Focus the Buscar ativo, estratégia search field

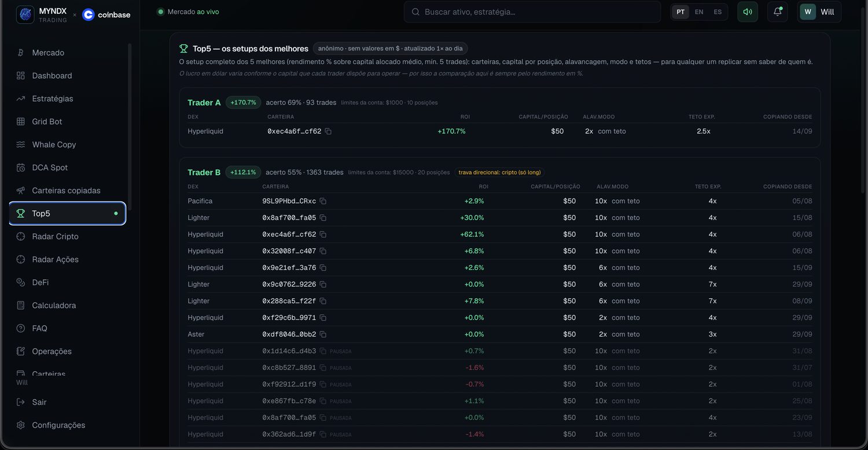pyautogui.click(x=532, y=12)
